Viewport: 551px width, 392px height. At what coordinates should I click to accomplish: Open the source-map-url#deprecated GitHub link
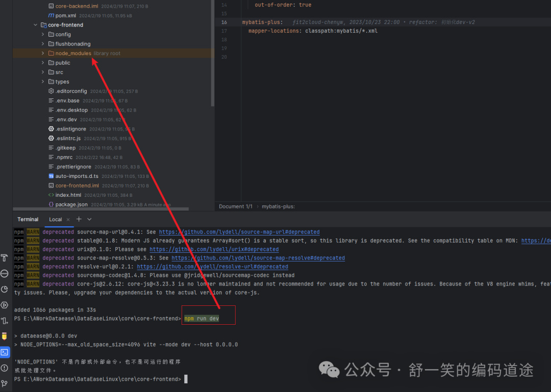click(x=239, y=232)
